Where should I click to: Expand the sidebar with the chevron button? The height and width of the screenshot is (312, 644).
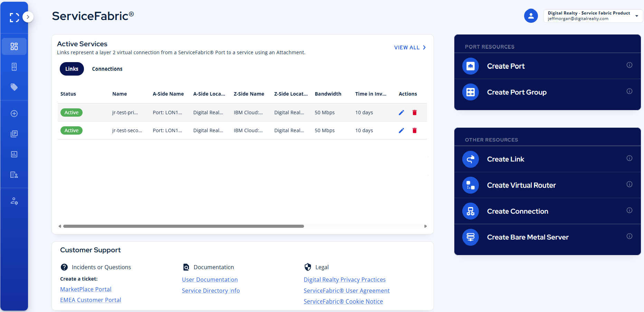coord(28,17)
